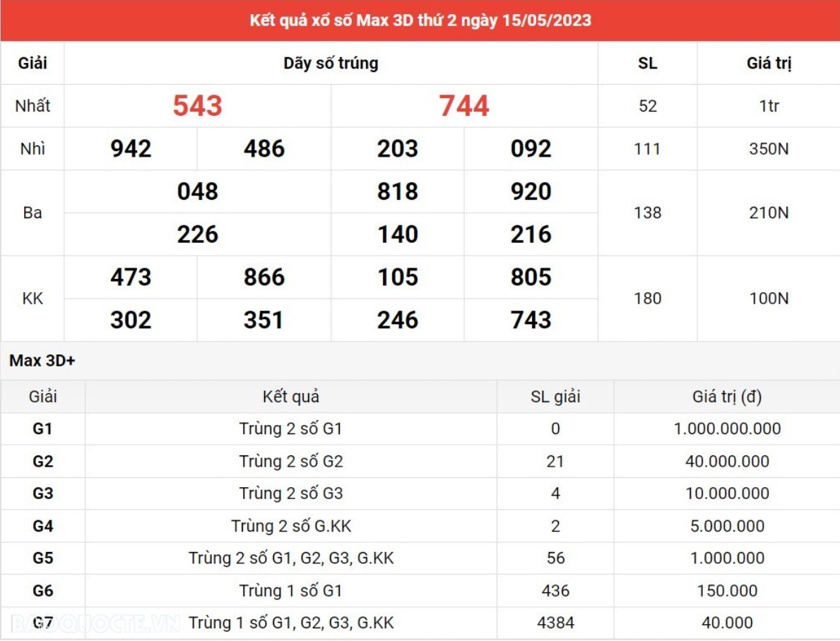Click second prize number 942

click(131, 149)
